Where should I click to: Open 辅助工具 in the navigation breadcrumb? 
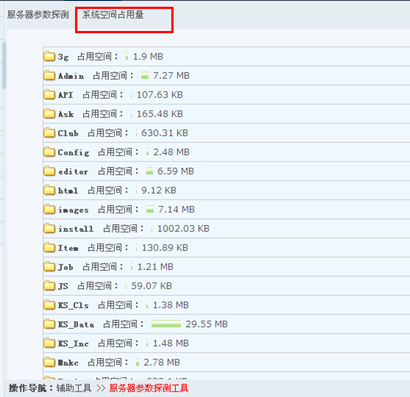74,388
